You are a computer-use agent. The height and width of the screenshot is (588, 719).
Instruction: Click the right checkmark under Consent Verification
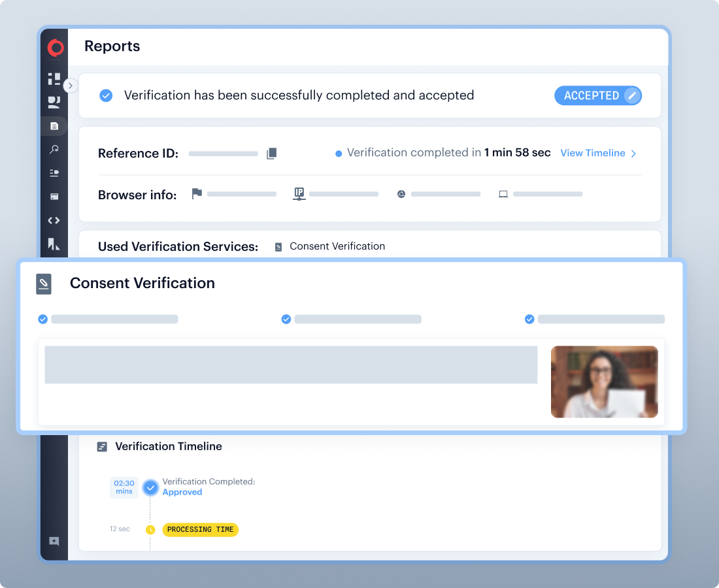(529, 319)
